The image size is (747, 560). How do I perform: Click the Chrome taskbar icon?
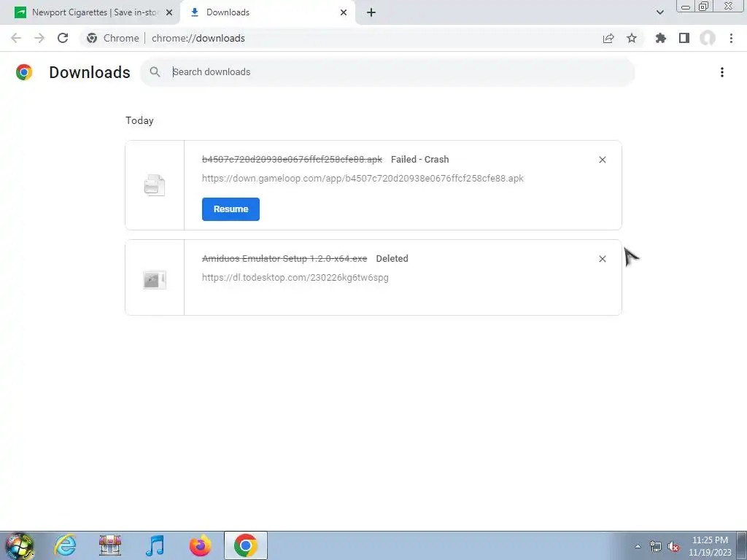pyautogui.click(x=245, y=545)
